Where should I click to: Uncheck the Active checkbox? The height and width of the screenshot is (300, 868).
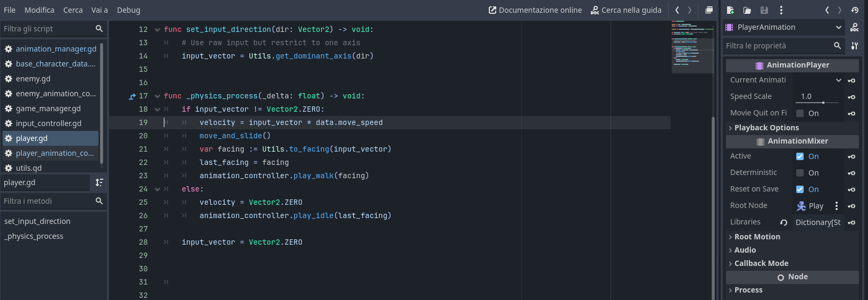point(800,156)
